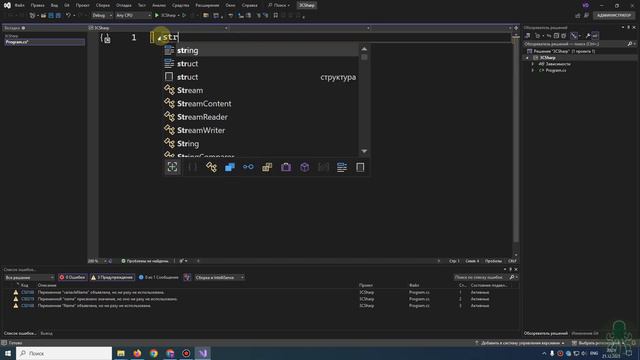Image resolution: width=640 pixels, height=360 pixels.
Task: Open the Все решение scope dropdown
Action: (x=29, y=278)
